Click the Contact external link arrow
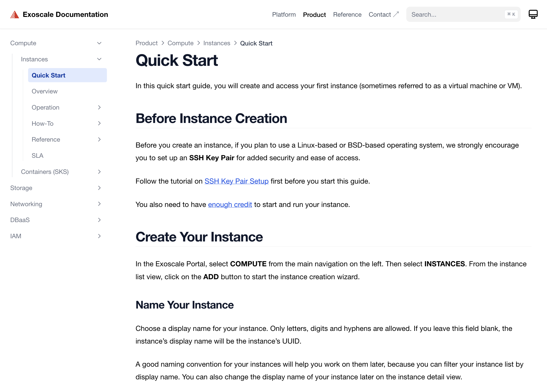Screen dimensions: 547x392 pos(396,14)
